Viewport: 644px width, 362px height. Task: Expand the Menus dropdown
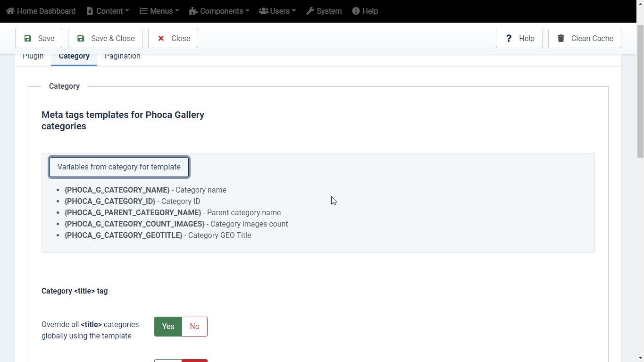(x=159, y=11)
